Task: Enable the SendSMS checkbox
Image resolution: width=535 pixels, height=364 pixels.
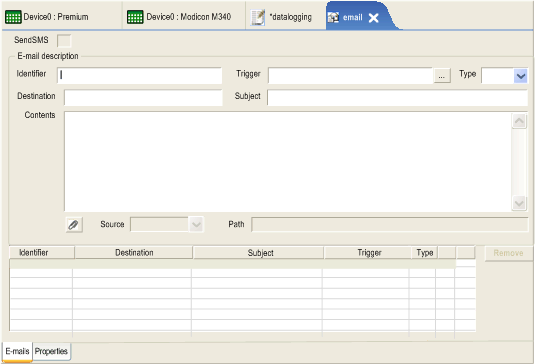Action: click(64, 41)
